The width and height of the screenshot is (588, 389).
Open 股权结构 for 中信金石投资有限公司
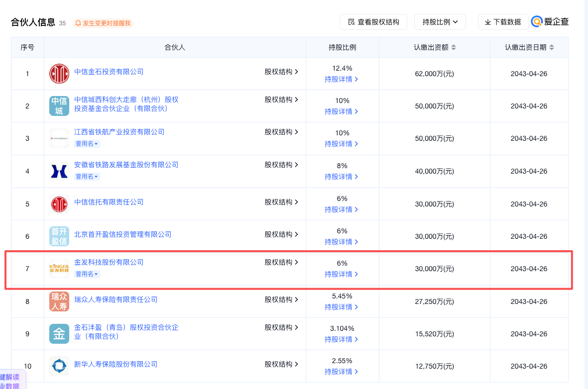click(x=281, y=72)
